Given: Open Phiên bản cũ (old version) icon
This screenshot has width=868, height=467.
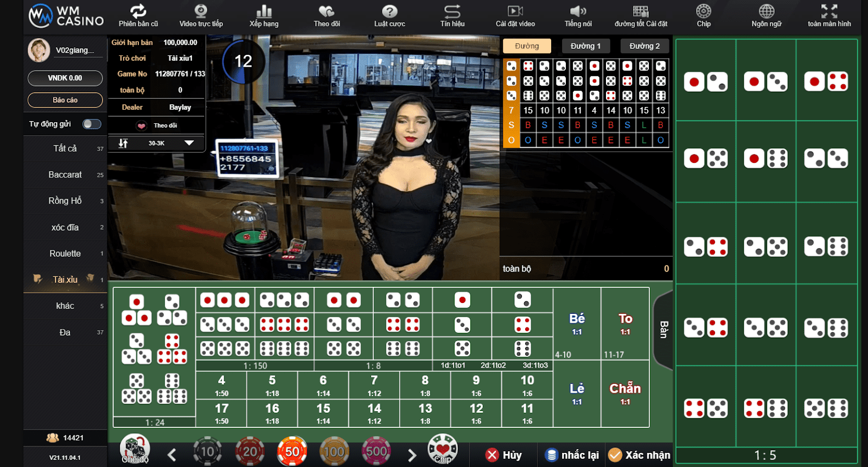Looking at the screenshot, I should point(138,11).
